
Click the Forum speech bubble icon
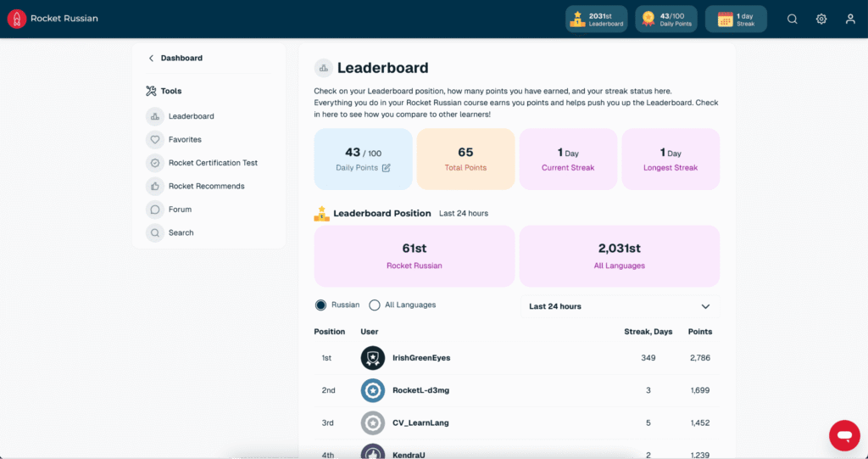(x=155, y=210)
